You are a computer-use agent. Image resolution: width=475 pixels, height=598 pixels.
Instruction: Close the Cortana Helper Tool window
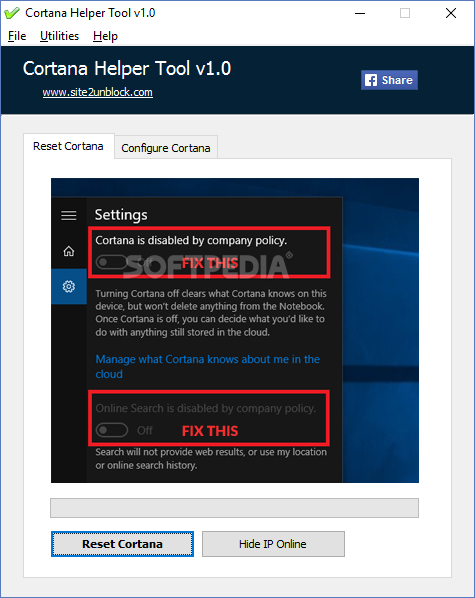(x=451, y=13)
